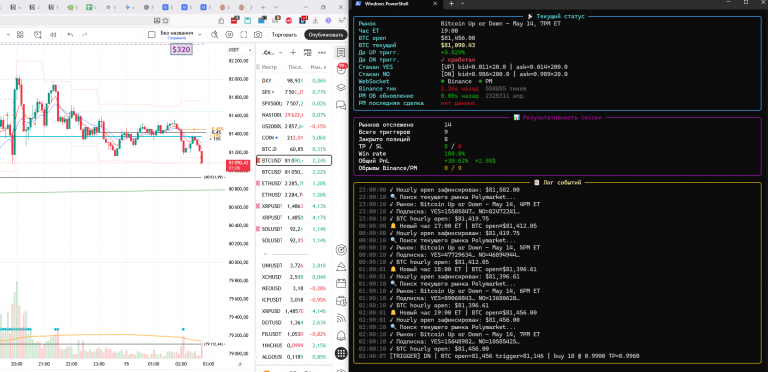
Task: Click the 02:00 tick on the time axis
Action: pos(180,364)
